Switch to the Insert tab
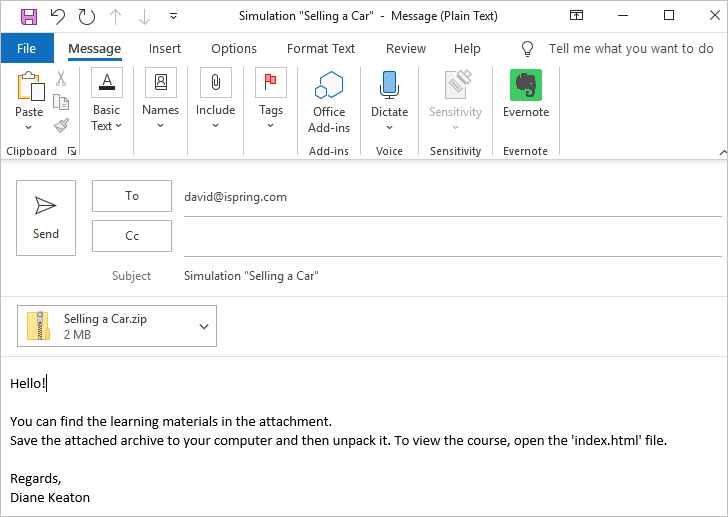Image resolution: width=728 pixels, height=517 pixels. point(165,48)
